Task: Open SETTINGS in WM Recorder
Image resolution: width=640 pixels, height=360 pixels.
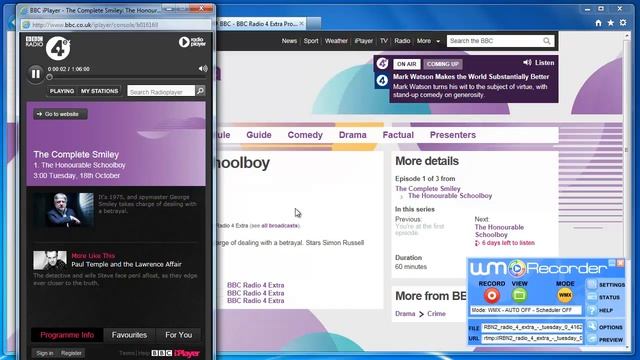Action: pyautogui.click(x=606, y=284)
